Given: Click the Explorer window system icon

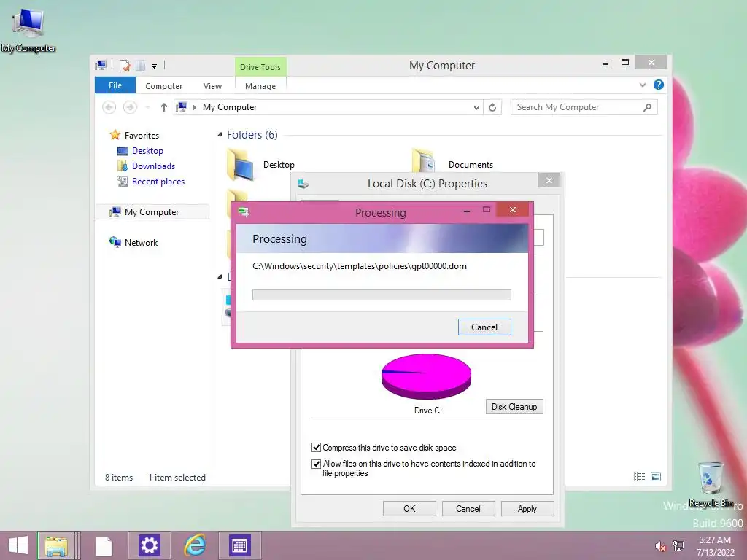Looking at the screenshot, I should [x=101, y=66].
